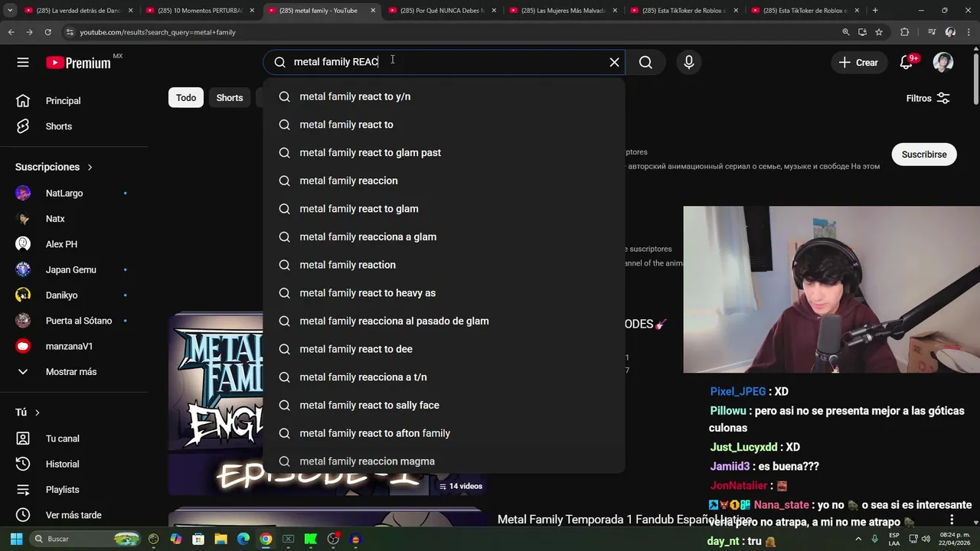Open Metal Family Temporada 1 Fandub title
Image resolution: width=980 pixels, height=551 pixels.
625,520
